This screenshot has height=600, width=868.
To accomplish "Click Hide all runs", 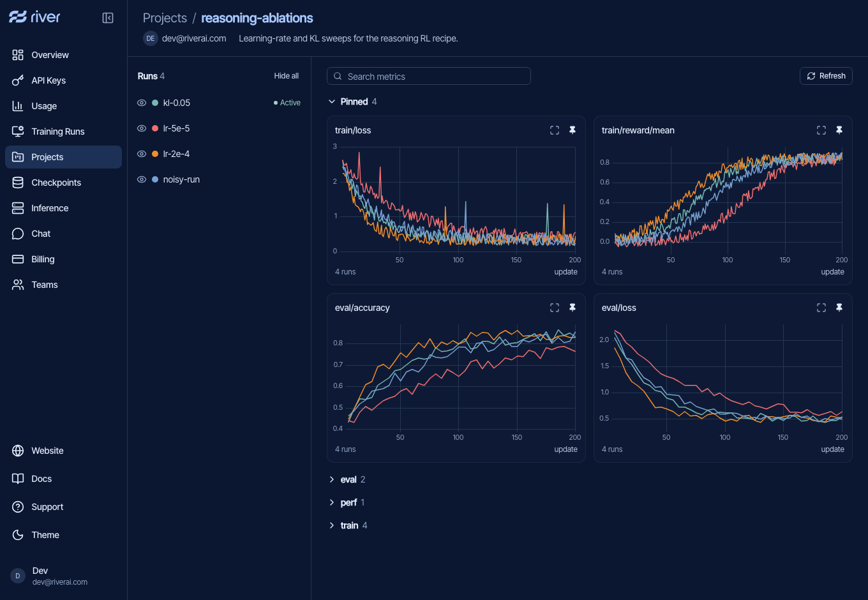I will point(287,76).
